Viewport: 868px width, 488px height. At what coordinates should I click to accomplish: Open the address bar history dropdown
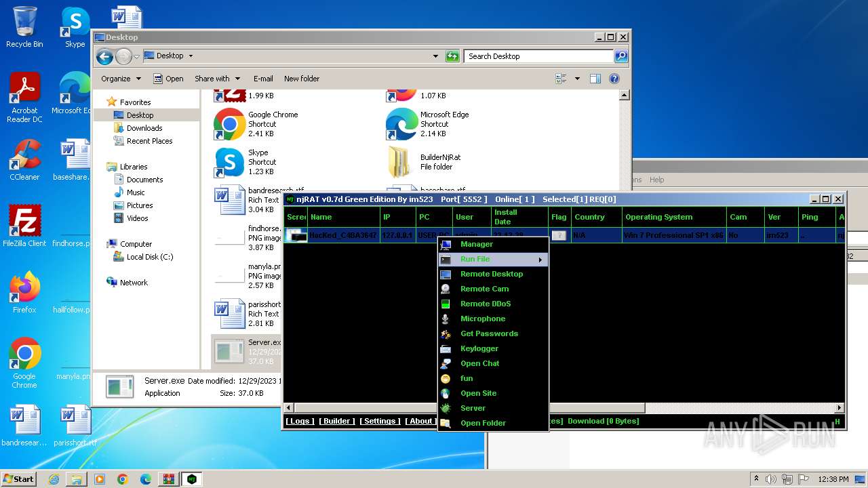click(x=435, y=56)
